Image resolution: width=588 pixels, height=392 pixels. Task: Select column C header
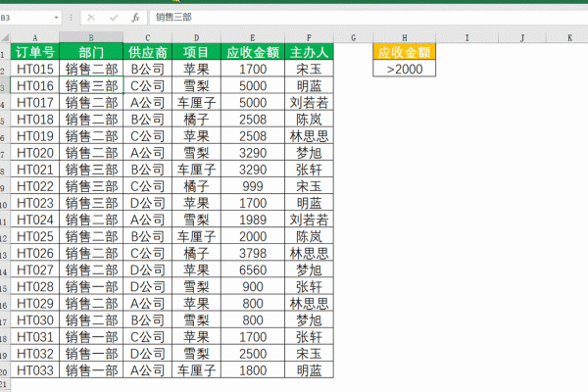click(x=147, y=37)
